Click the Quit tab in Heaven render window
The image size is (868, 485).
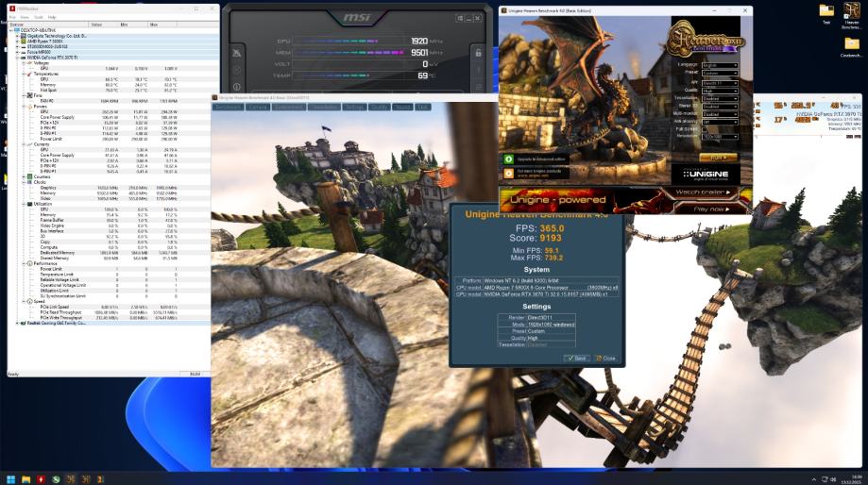pos(423,107)
